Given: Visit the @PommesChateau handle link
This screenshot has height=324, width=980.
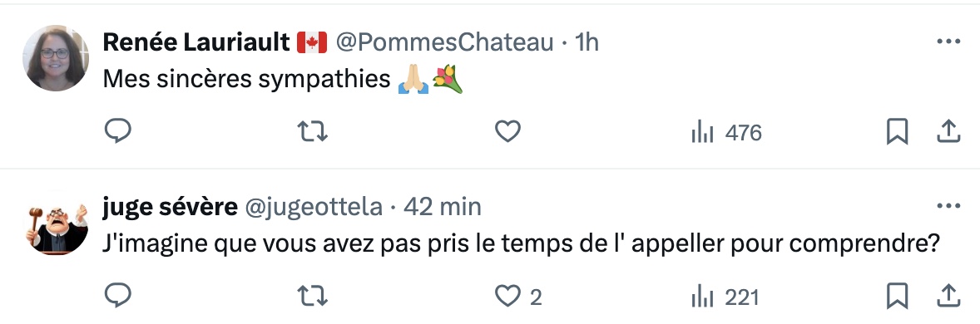Looking at the screenshot, I should (x=445, y=42).
